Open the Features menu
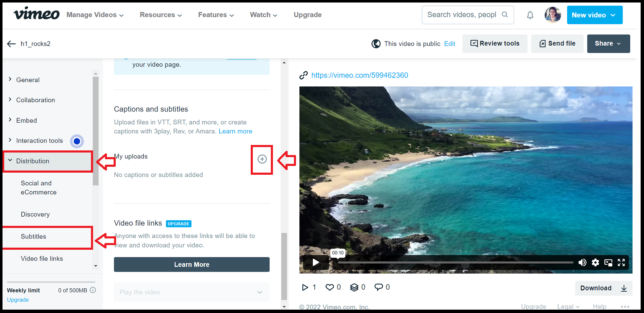This screenshot has height=313, width=644. [216, 15]
